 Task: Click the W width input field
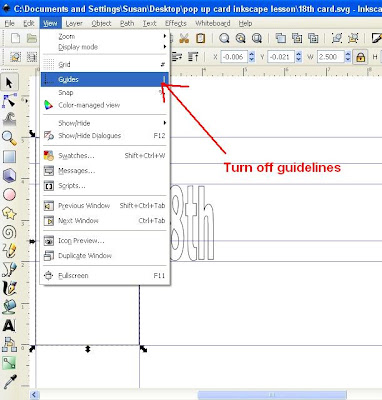click(x=330, y=57)
